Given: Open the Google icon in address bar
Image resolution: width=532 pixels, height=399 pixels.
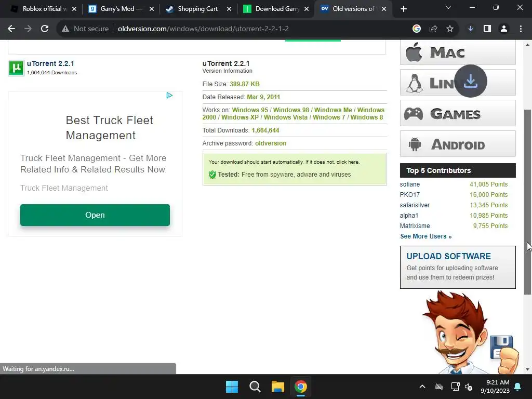Looking at the screenshot, I should point(417,29).
